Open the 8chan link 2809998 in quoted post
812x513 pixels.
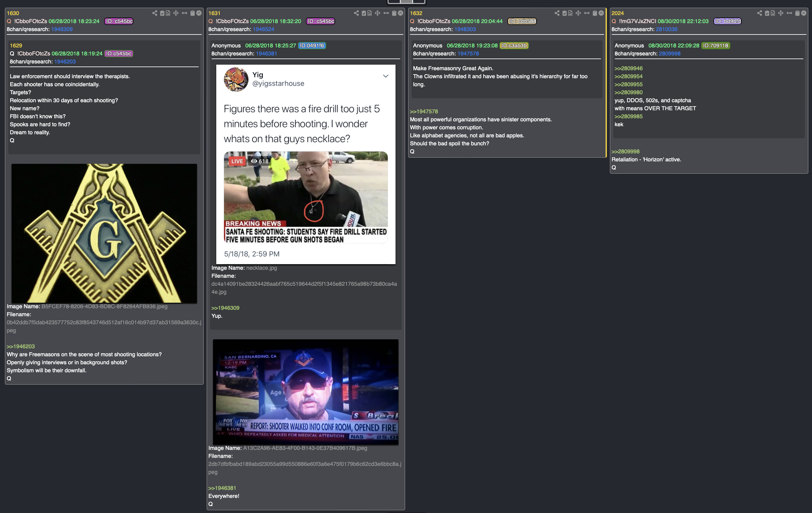(x=670, y=54)
